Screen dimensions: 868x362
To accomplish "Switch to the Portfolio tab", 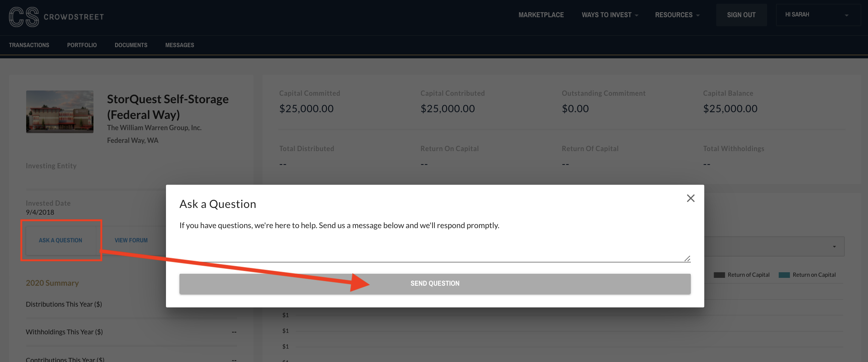I will tap(82, 45).
